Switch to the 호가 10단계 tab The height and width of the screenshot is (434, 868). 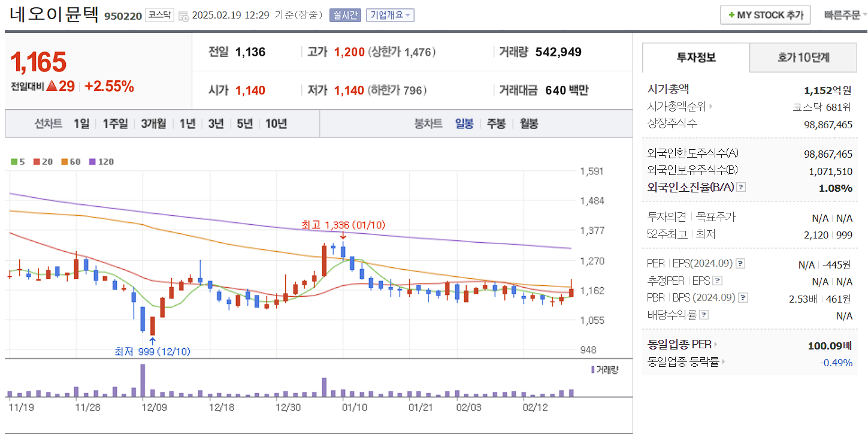(802, 58)
